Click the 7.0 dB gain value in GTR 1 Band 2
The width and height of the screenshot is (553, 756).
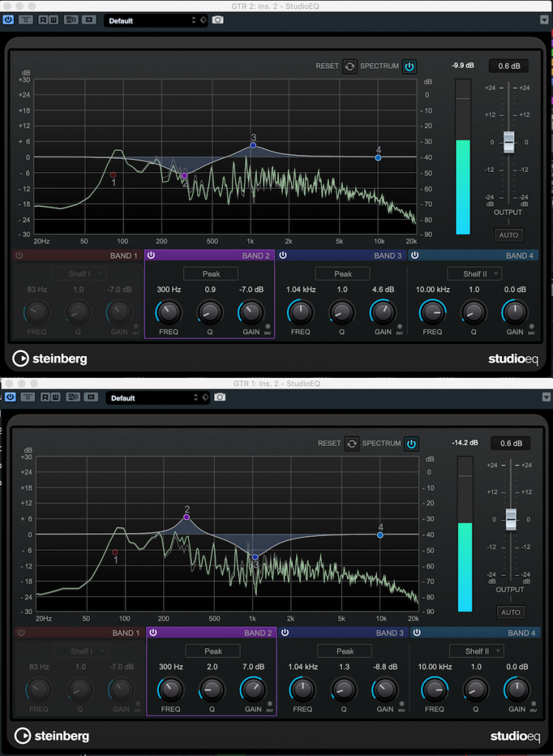tap(253, 667)
